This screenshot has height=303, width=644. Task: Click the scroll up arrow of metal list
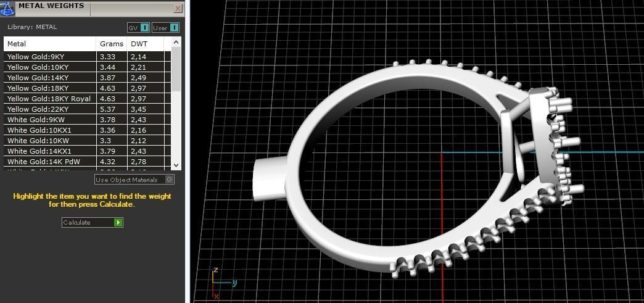tap(176, 42)
